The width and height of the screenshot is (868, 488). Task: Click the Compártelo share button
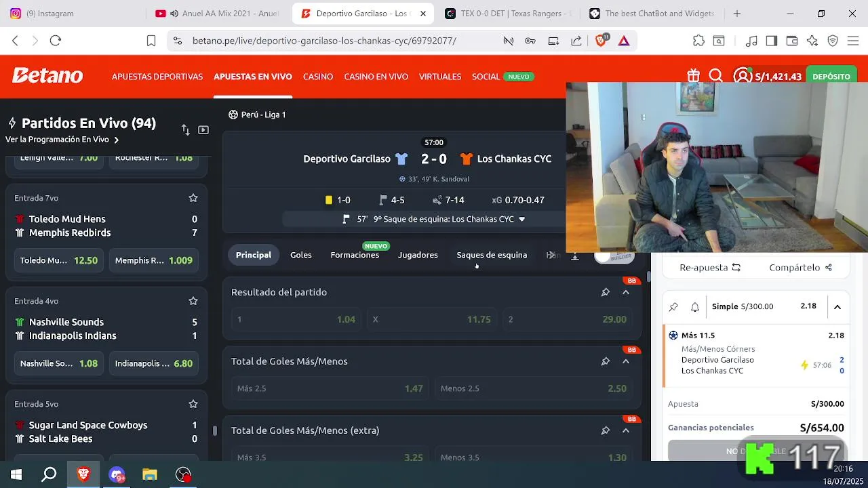point(800,268)
